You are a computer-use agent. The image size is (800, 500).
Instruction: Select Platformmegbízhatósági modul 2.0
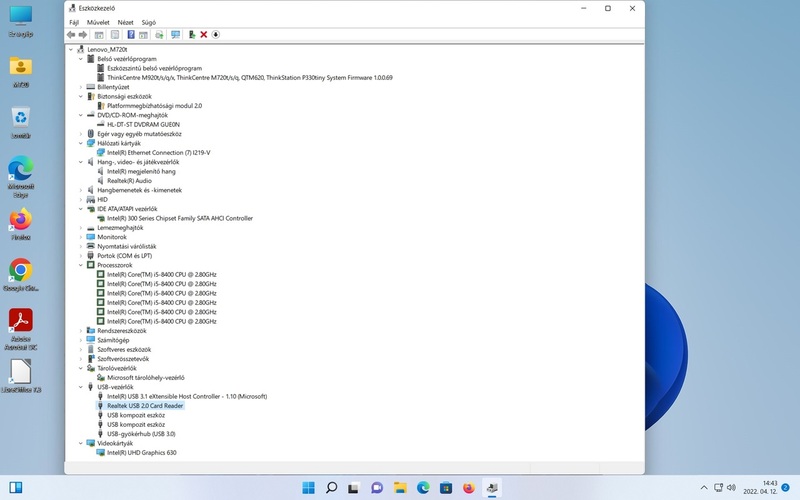click(x=154, y=106)
